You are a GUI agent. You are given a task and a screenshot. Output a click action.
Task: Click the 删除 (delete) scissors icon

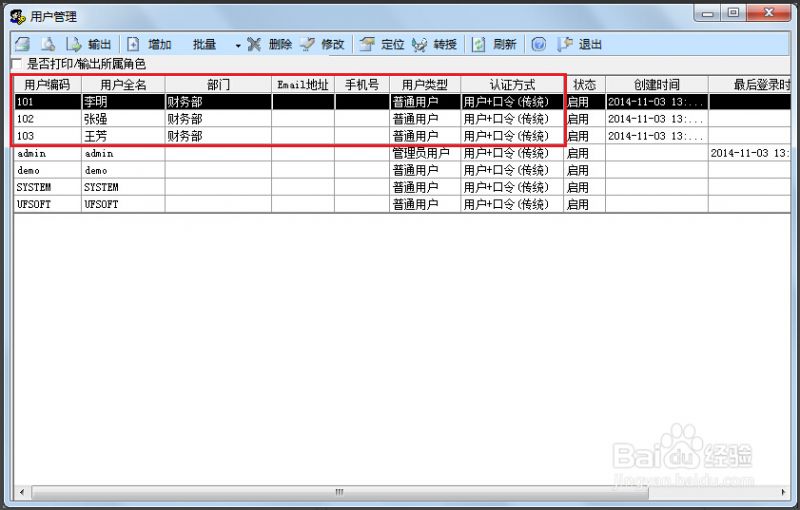[x=255, y=44]
